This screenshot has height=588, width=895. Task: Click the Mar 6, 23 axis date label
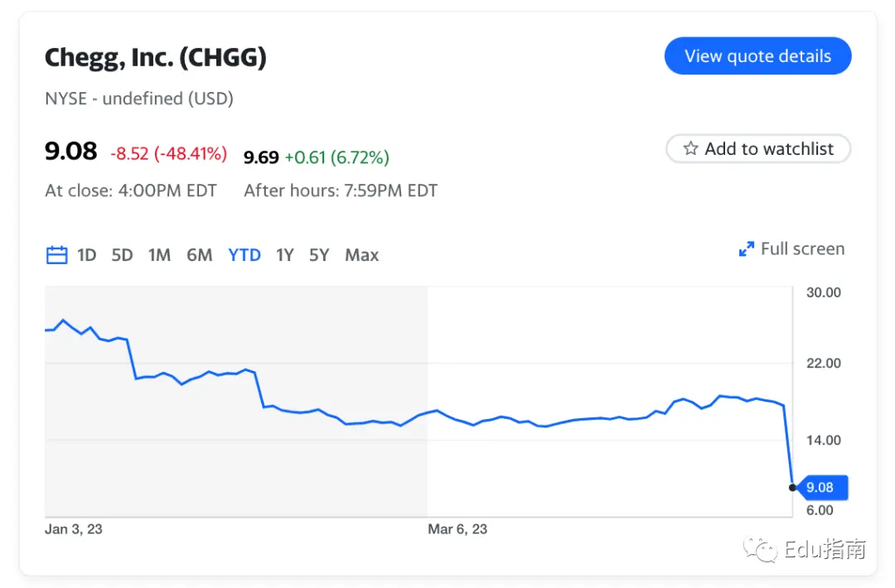457,529
